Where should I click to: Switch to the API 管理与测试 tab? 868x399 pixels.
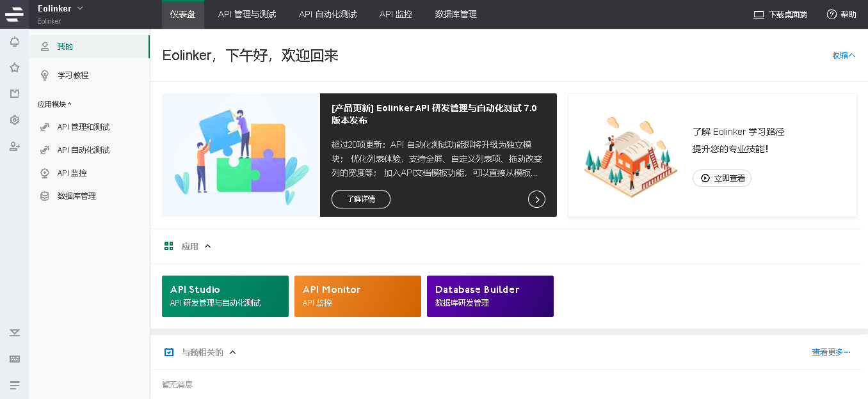(x=247, y=14)
